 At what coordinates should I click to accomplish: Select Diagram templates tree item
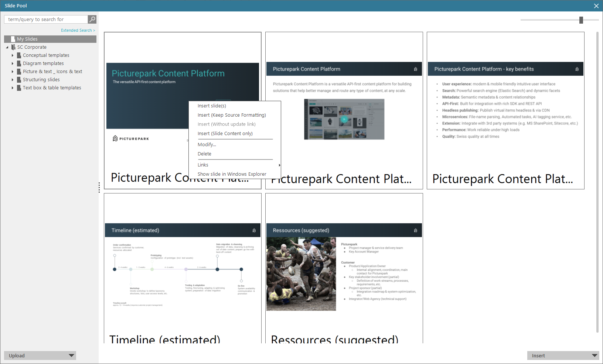(43, 63)
